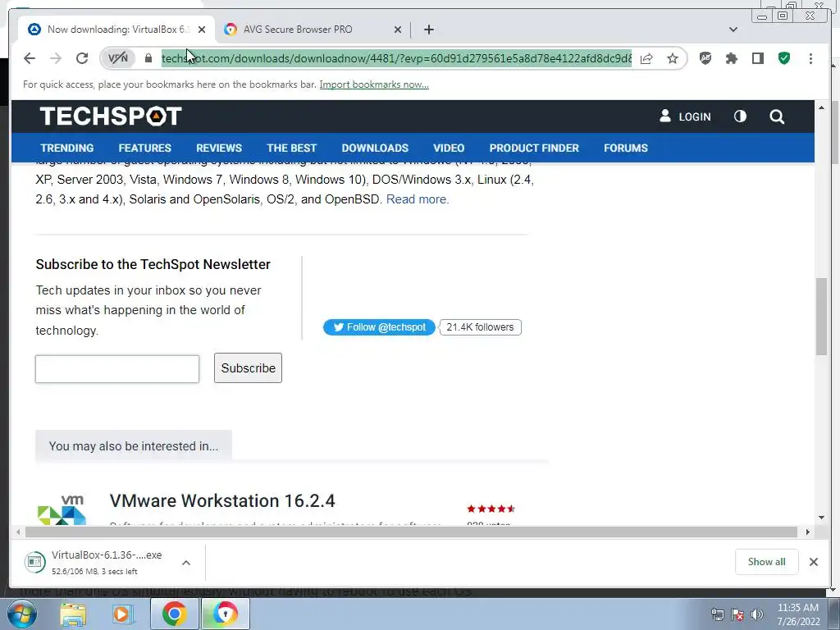Click Follow @techspot Twitter button
This screenshot has height=630, width=840.
(x=379, y=327)
